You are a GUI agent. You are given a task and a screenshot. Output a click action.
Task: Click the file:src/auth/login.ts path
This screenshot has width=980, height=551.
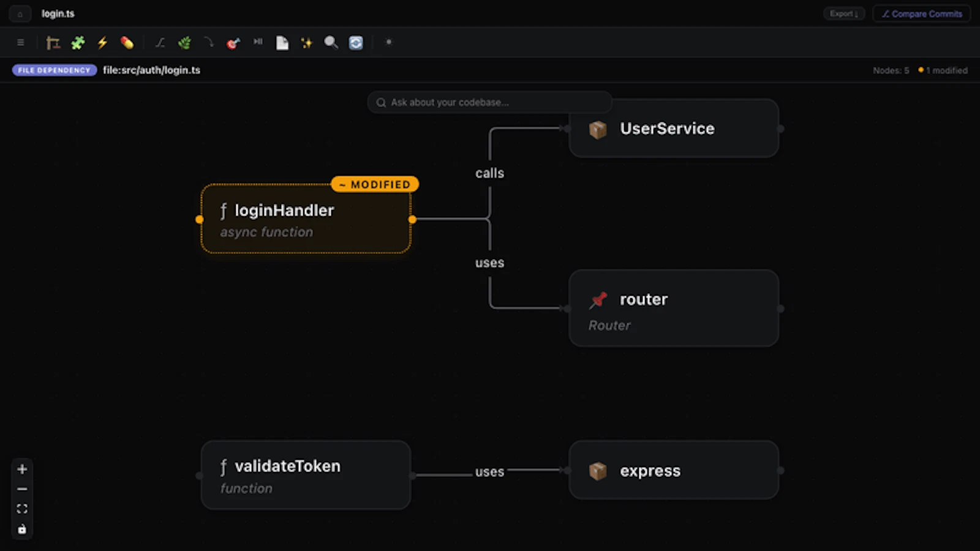[x=151, y=70]
